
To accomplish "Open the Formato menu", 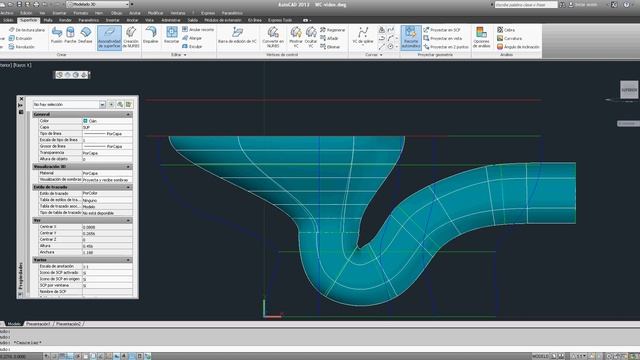I will [x=81, y=13].
